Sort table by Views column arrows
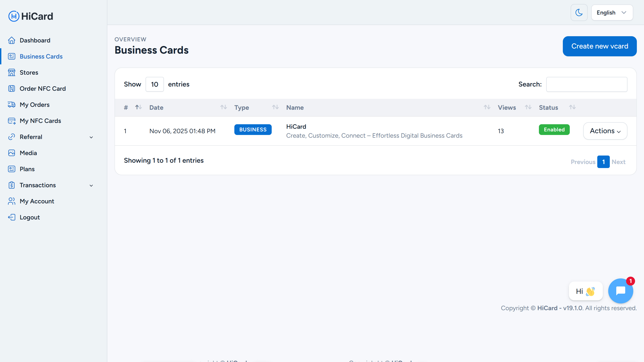 [528, 107]
